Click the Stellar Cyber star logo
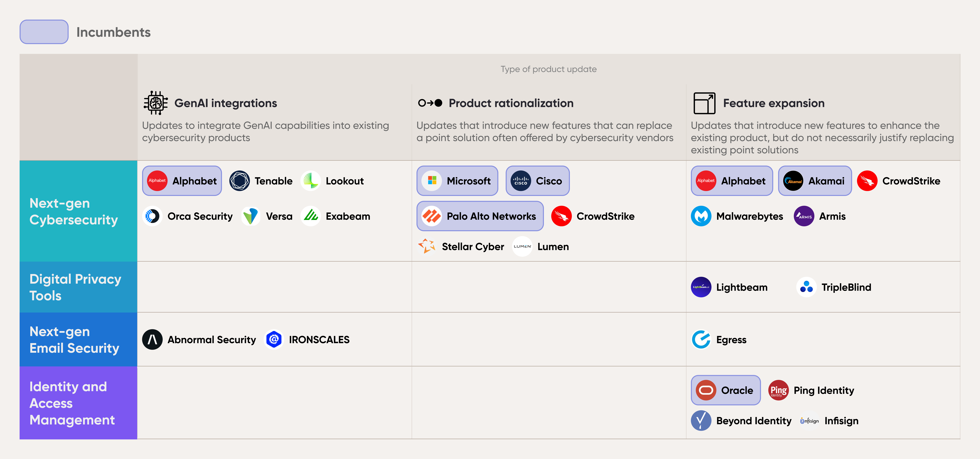The height and width of the screenshot is (459, 980). 427,246
